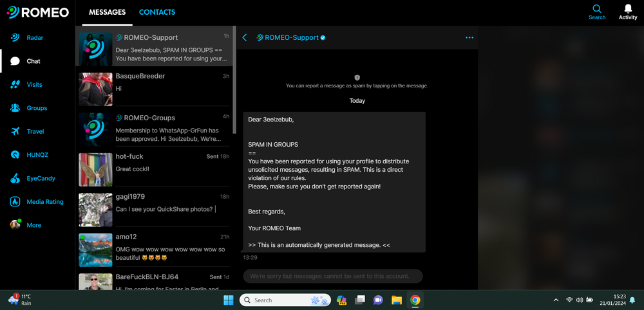
Task: Select the MESSAGES tab
Action: (x=107, y=12)
